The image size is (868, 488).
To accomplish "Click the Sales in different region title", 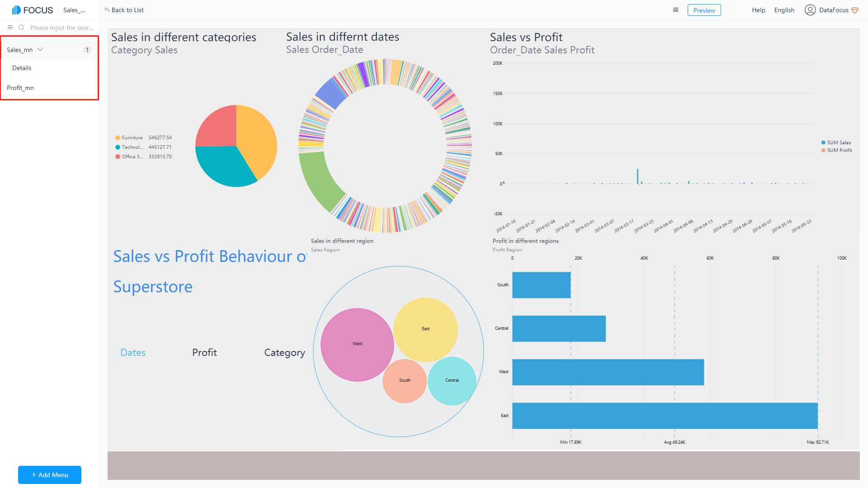I will (342, 241).
